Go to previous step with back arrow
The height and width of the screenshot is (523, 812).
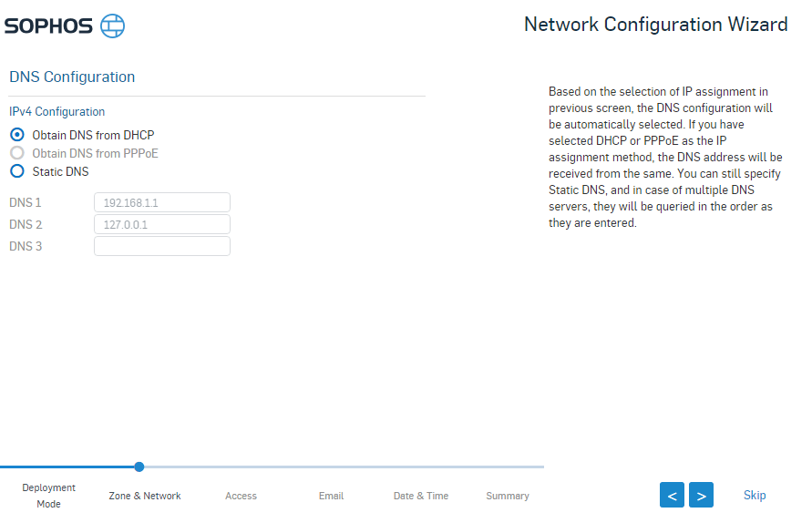(672, 495)
